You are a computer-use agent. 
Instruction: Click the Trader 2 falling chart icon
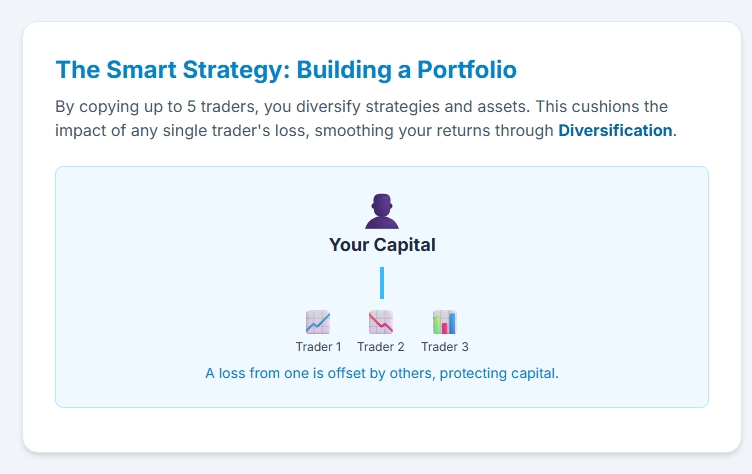tap(381, 322)
